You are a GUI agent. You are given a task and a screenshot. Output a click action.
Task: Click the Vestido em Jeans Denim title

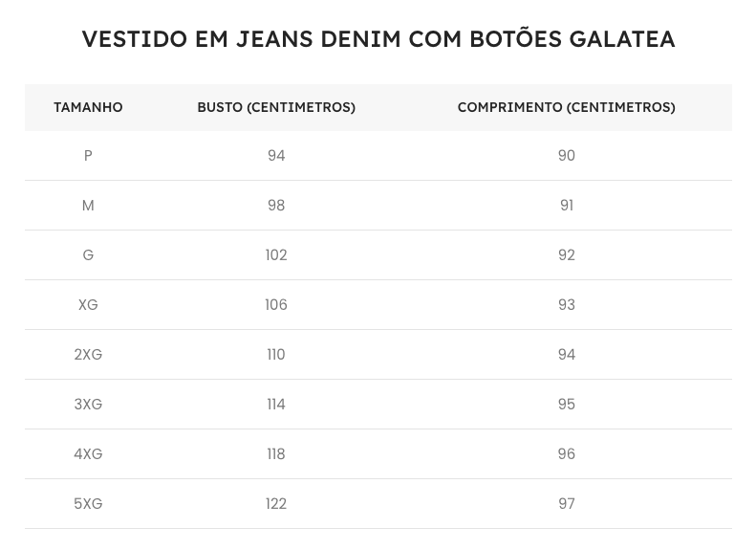tap(378, 39)
